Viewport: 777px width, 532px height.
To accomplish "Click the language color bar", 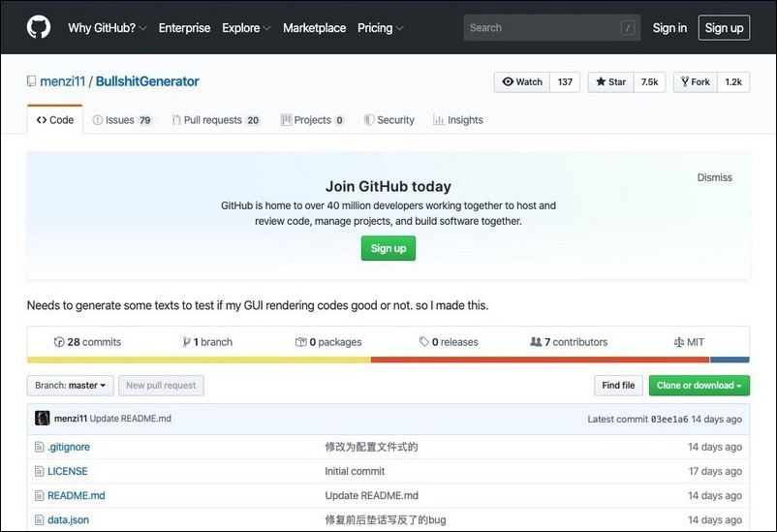I will (x=388, y=360).
